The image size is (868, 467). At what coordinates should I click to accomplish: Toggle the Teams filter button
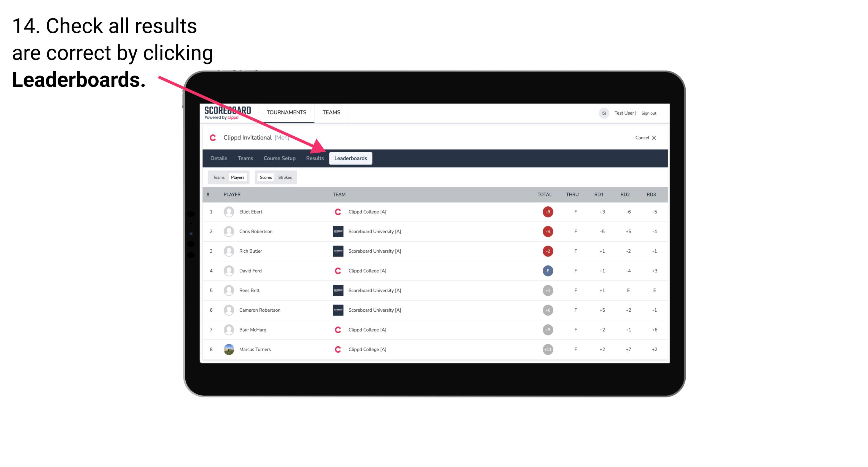[x=218, y=177]
